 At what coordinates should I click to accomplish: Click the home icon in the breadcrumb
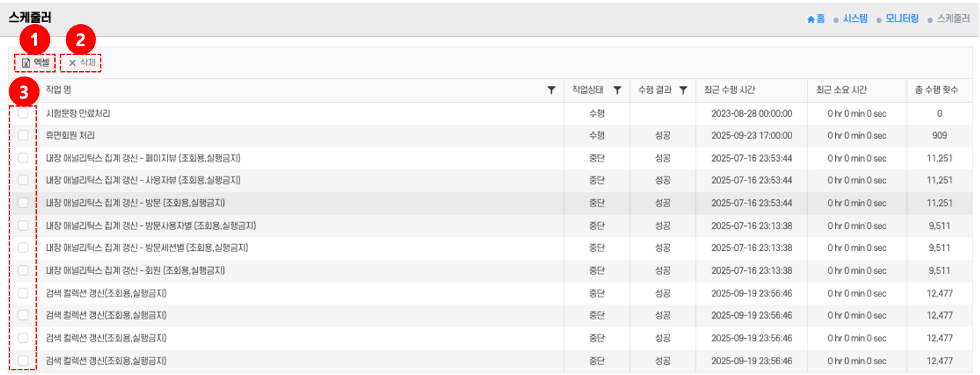click(x=811, y=19)
